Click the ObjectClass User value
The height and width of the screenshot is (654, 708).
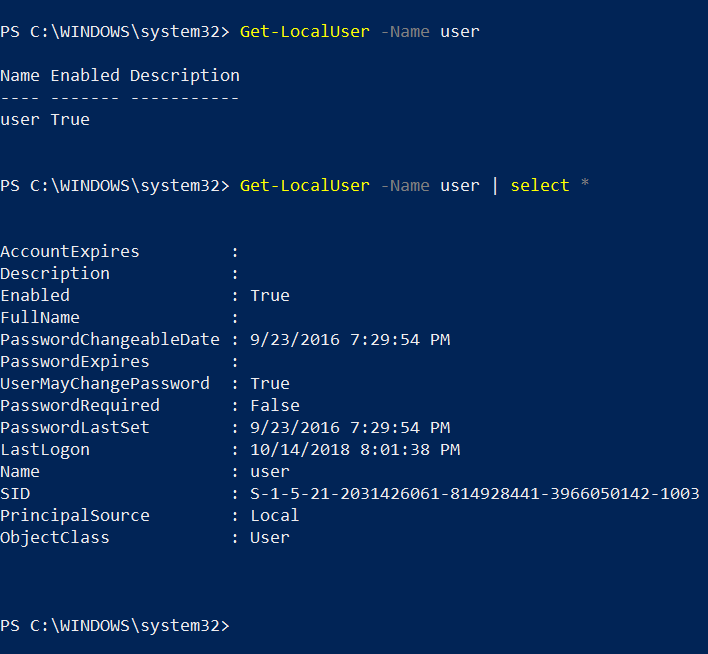pos(270,538)
